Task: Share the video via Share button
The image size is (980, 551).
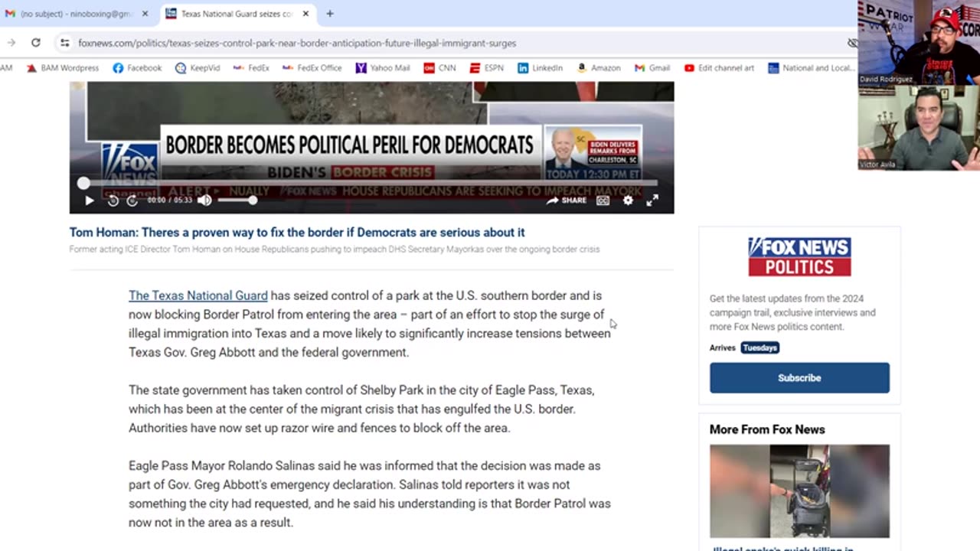Action: (x=567, y=201)
